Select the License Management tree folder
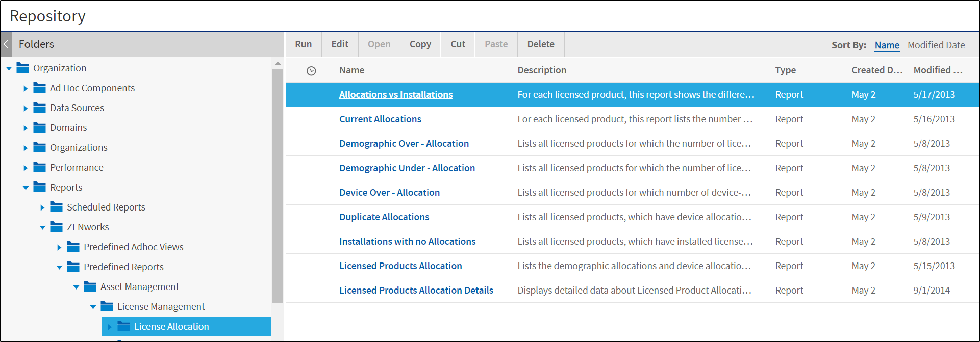The image size is (980, 342). 161,306
